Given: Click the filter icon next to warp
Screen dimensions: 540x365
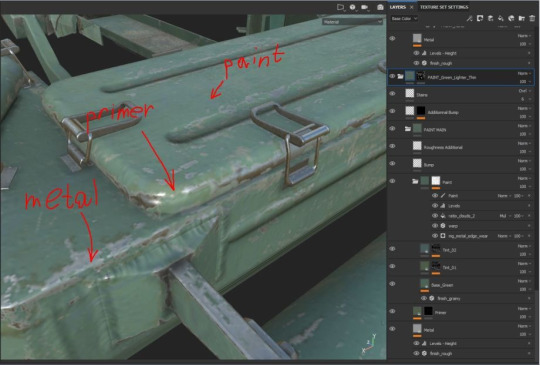Looking at the screenshot, I should coord(443,226).
